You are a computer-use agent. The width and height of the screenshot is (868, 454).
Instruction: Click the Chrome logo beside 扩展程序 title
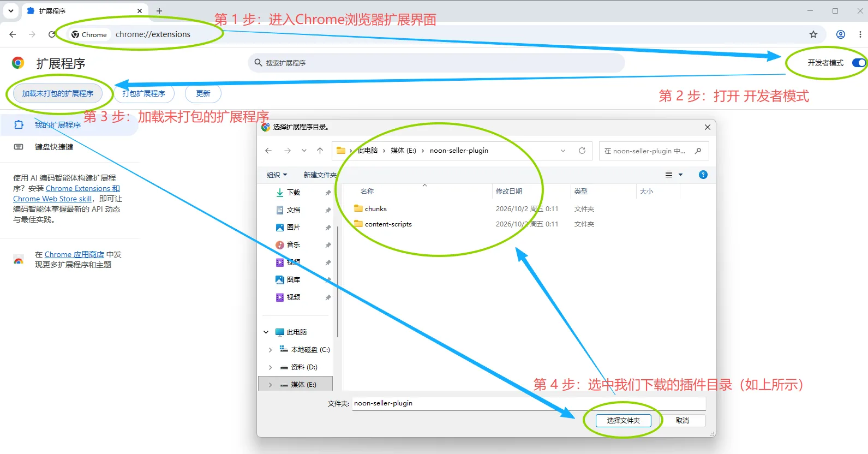[x=18, y=63]
